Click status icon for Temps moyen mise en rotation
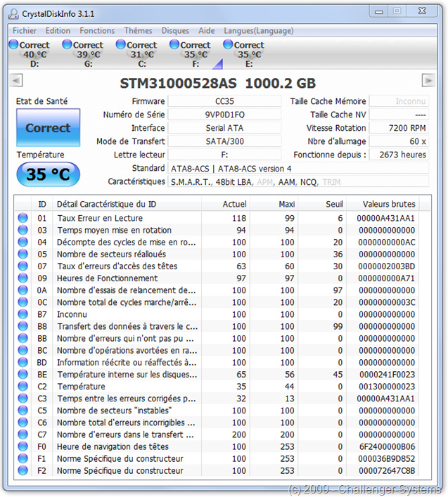Screen dimensions: 448x497 [x=23, y=230]
